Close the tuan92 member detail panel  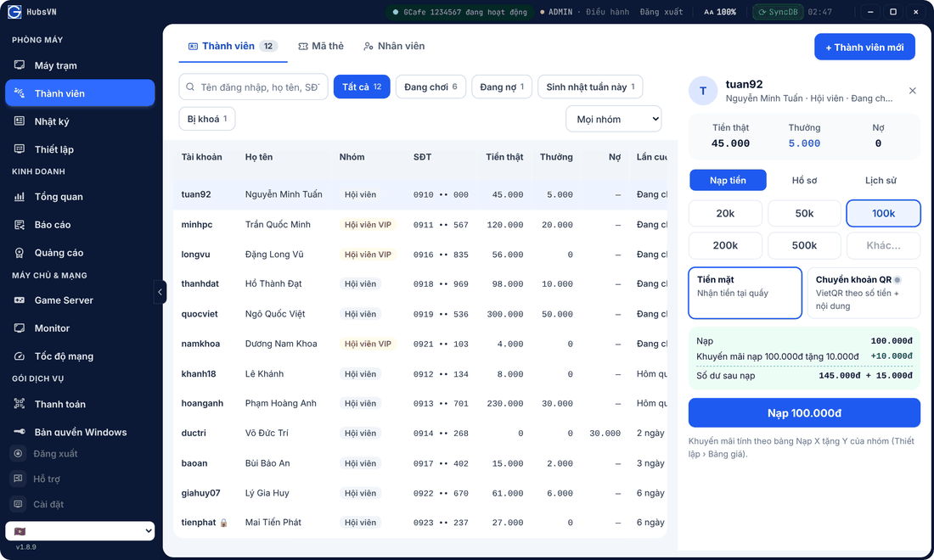(x=913, y=91)
